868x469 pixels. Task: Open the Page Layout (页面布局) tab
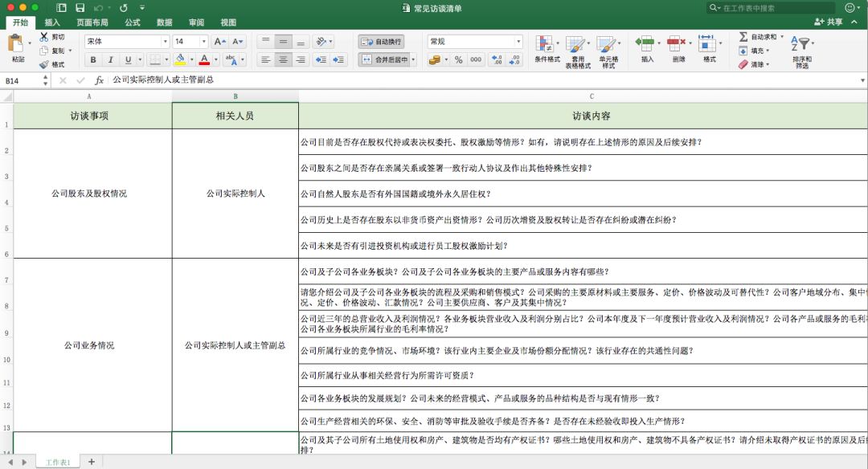pos(92,22)
